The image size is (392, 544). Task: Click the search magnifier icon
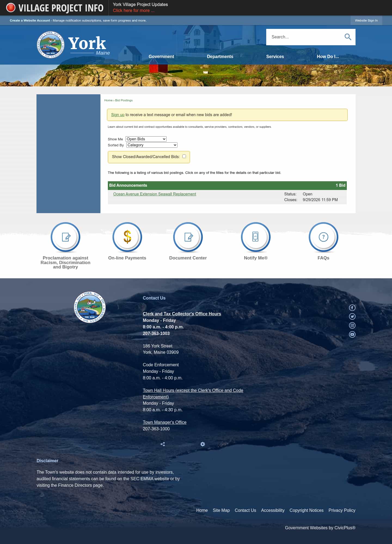click(348, 37)
